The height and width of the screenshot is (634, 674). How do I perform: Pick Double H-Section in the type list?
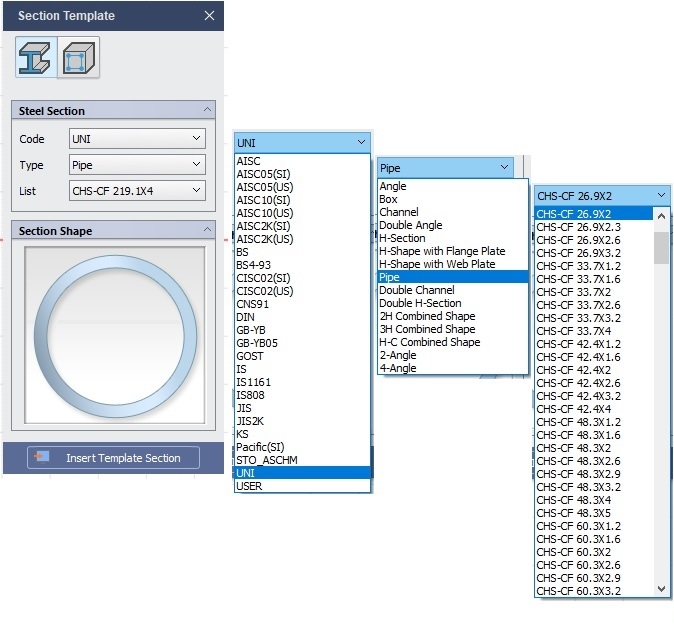(453, 303)
